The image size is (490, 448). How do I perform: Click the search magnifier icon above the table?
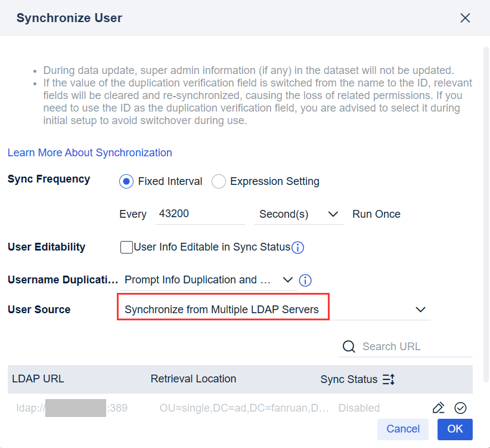point(349,346)
